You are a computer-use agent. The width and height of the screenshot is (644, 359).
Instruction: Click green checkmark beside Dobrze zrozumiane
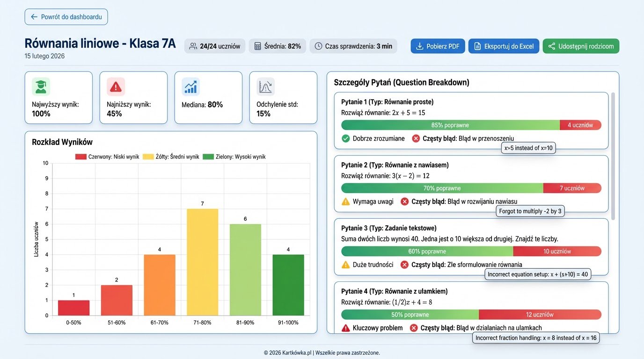345,138
